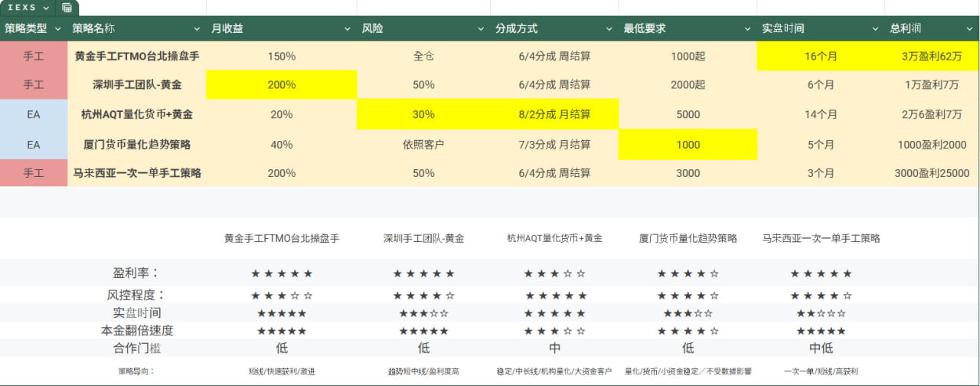Click the table calculator icon beside IEXS
This screenshot has width=980, height=386.
67,8
